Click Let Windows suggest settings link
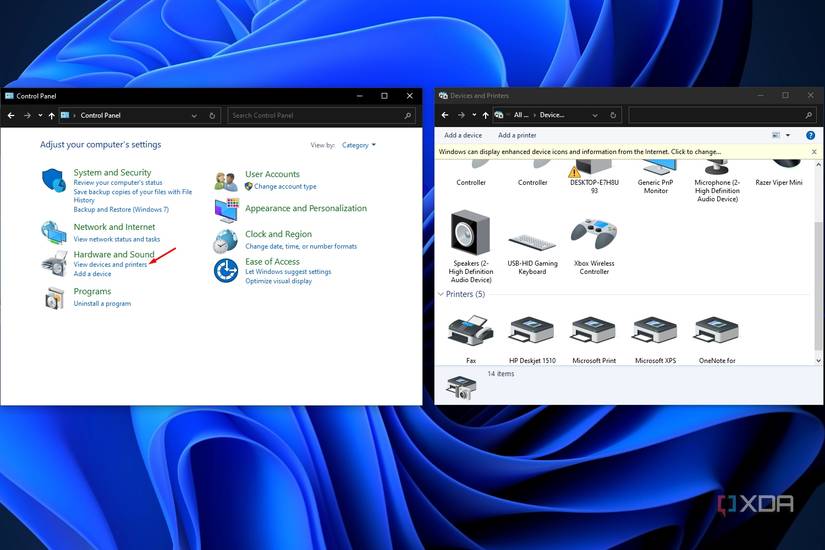 [x=288, y=272]
